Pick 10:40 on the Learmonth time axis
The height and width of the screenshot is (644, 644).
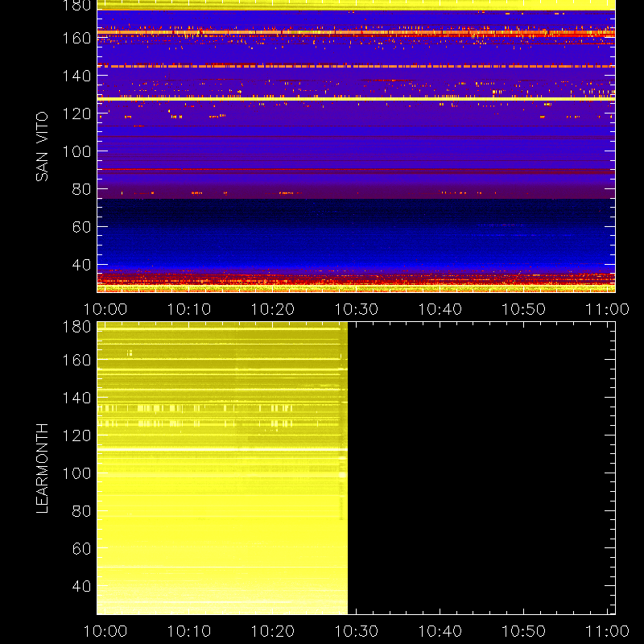click(x=440, y=631)
